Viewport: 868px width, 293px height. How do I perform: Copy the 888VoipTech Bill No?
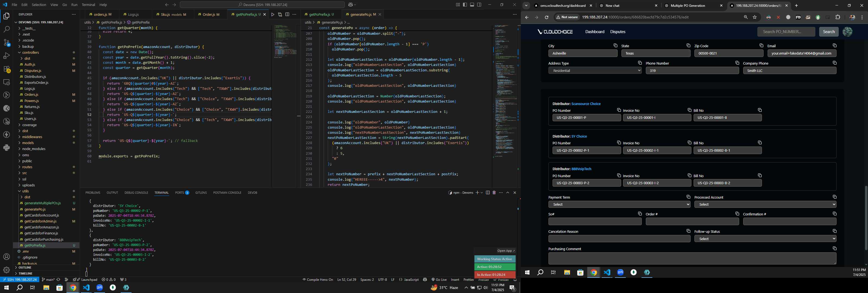tap(760, 176)
